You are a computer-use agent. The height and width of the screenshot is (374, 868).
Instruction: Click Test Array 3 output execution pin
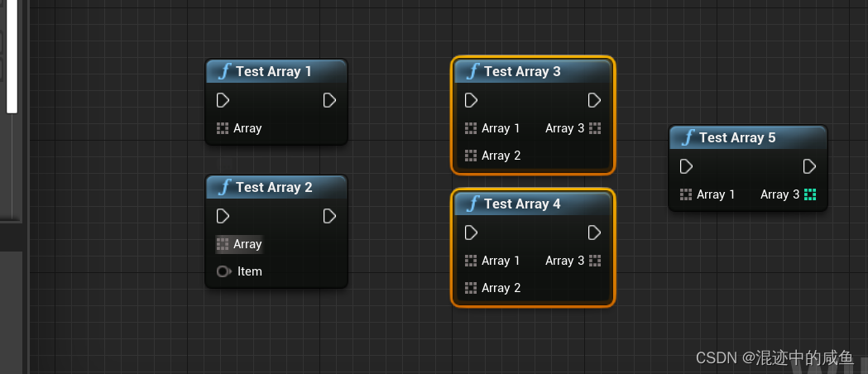595,100
